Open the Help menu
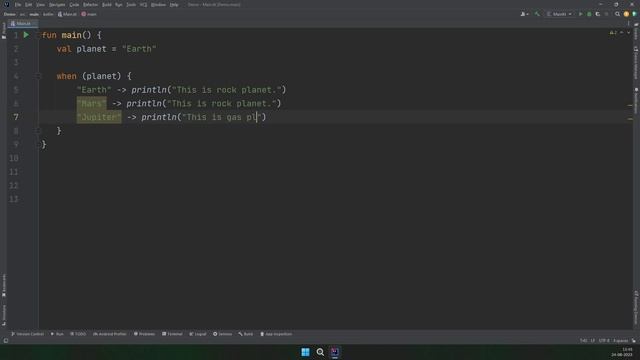 coord(174,4)
